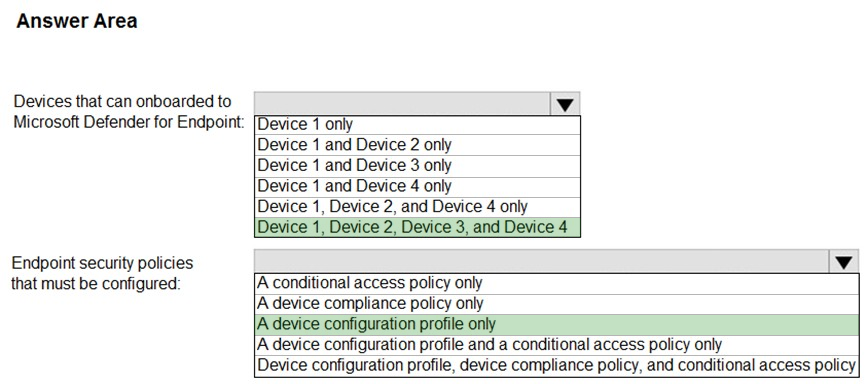
Task: Select highlighted 'Device 1, Device 2, Device 3, and Device 4'
Action: coord(417,227)
